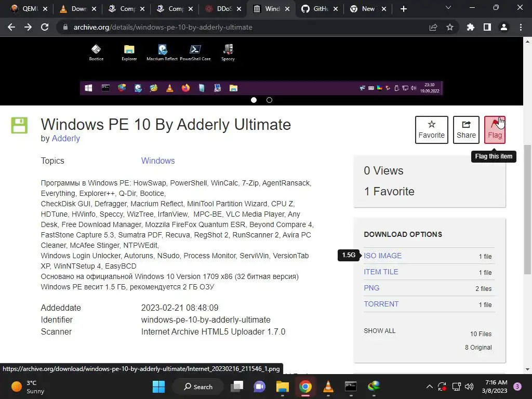Click the Favorite button
The height and width of the screenshot is (399, 532).
point(432,130)
